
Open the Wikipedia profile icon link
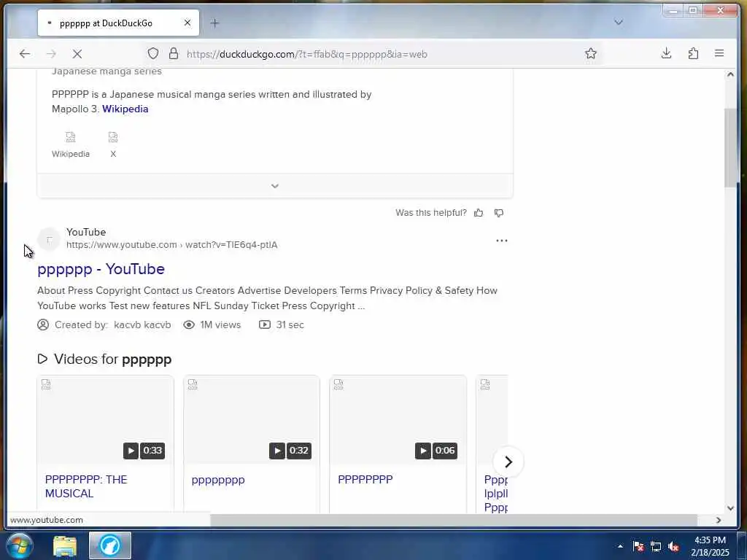pyautogui.click(x=71, y=145)
